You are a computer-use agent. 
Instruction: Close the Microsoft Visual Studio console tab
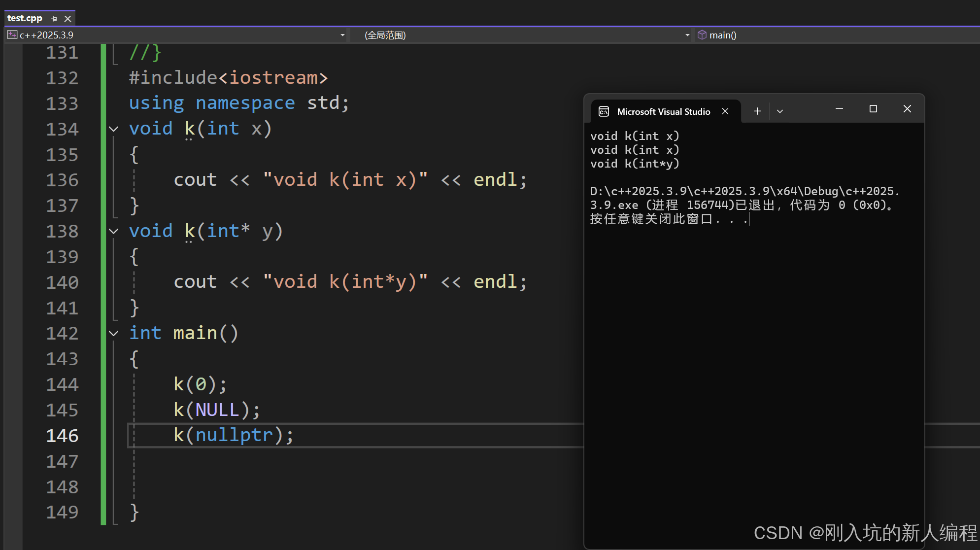tap(725, 111)
